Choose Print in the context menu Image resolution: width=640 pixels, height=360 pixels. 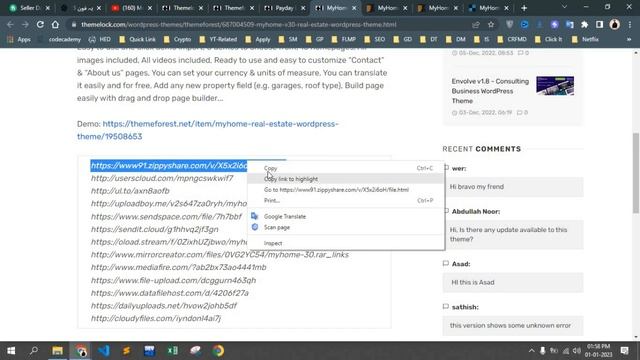346,200
